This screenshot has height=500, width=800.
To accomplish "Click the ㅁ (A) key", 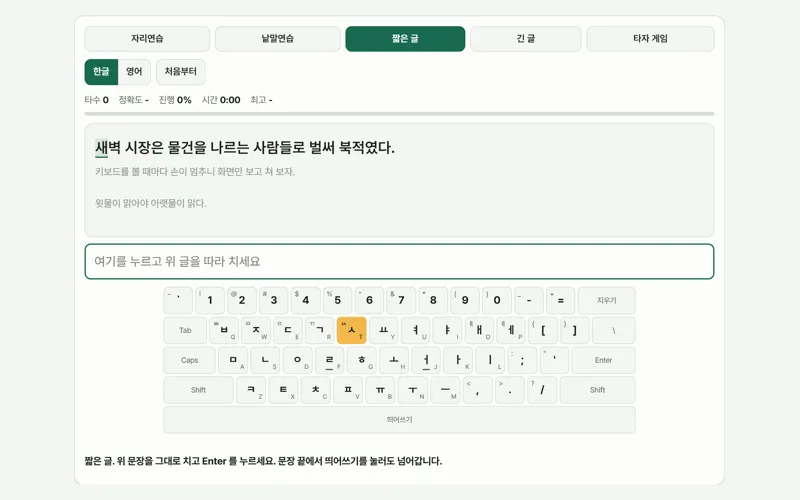I will tap(233, 360).
